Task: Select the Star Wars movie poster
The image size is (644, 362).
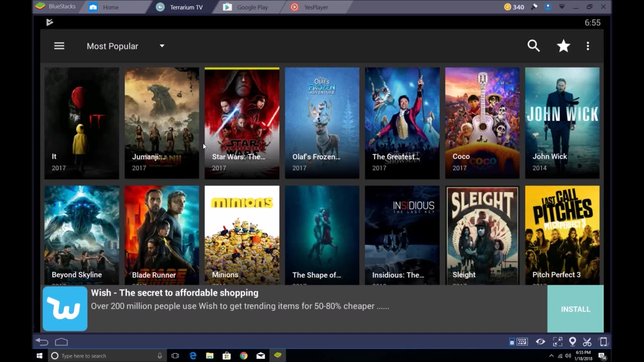Action: tap(242, 123)
